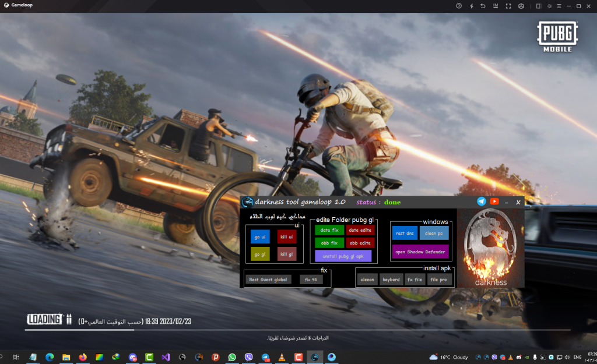Click 'Rest Guest global' button
The image size is (597, 364).
268,280
